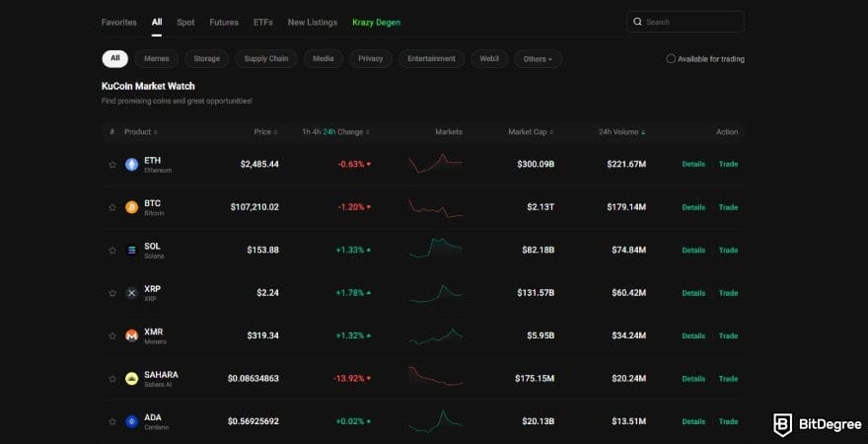The height and width of the screenshot is (444, 868).
Task: Sort the table by 24h Volume
Action: pos(621,132)
